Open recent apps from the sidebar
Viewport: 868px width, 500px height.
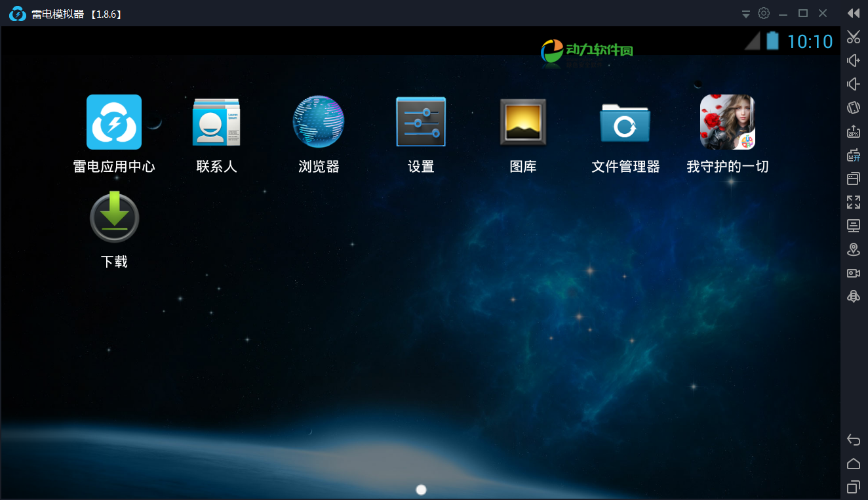tap(853, 487)
